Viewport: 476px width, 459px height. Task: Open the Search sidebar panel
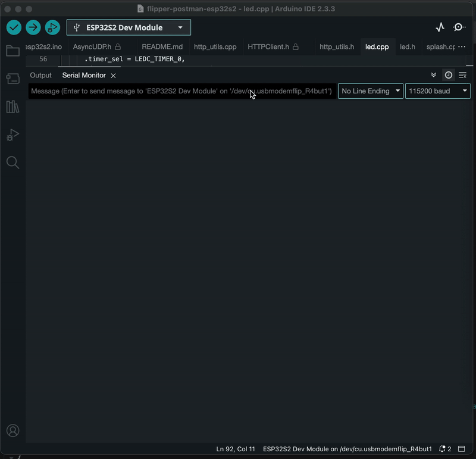(12, 163)
